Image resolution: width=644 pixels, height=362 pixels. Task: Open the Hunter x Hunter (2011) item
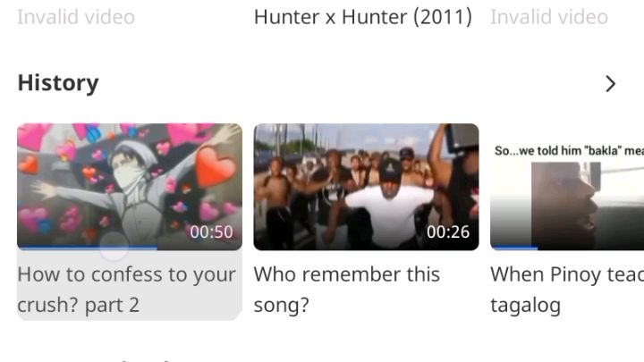pos(362,17)
